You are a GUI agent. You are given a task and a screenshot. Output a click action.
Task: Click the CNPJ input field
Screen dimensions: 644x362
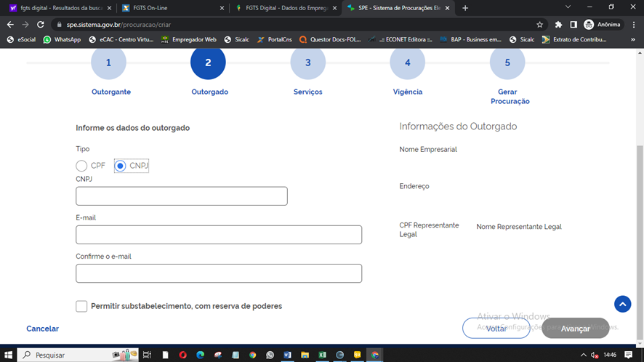182,196
